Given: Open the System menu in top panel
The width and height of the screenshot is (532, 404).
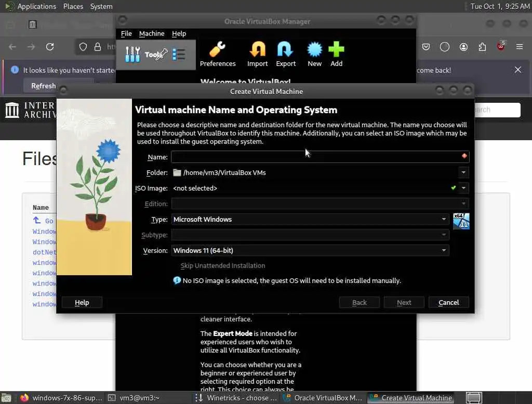Looking at the screenshot, I should click(x=101, y=6).
